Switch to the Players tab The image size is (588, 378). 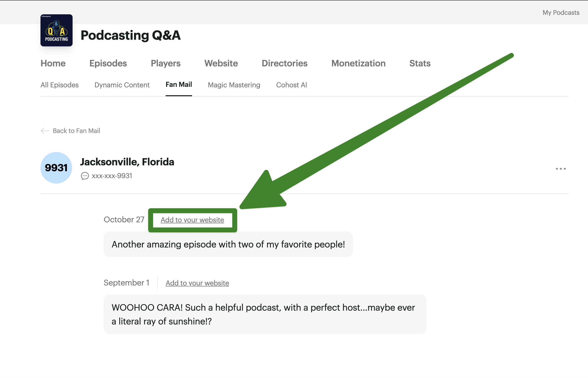click(x=166, y=63)
